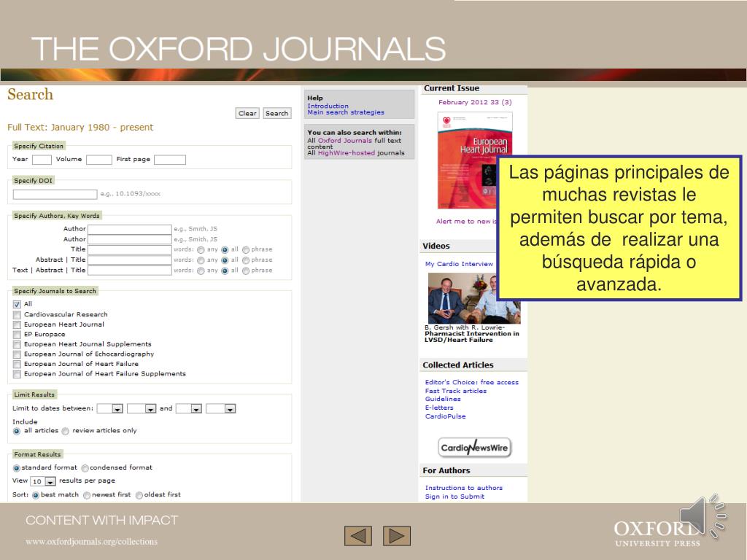747x560 pixels.
Task: Click the second Author input field
Action: pos(130,239)
